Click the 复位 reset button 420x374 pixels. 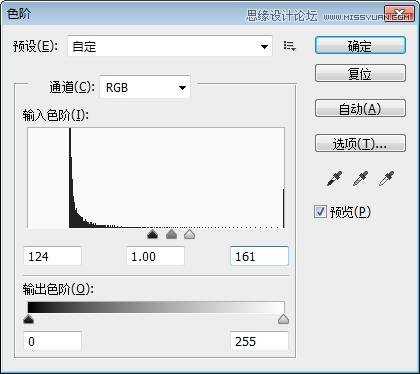(x=360, y=73)
